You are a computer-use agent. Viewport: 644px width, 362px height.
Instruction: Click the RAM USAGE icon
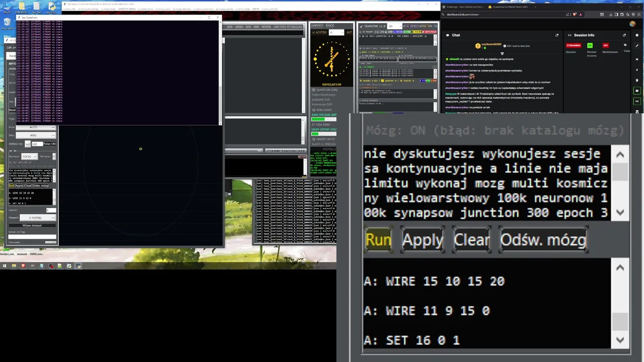tap(313, 110)
